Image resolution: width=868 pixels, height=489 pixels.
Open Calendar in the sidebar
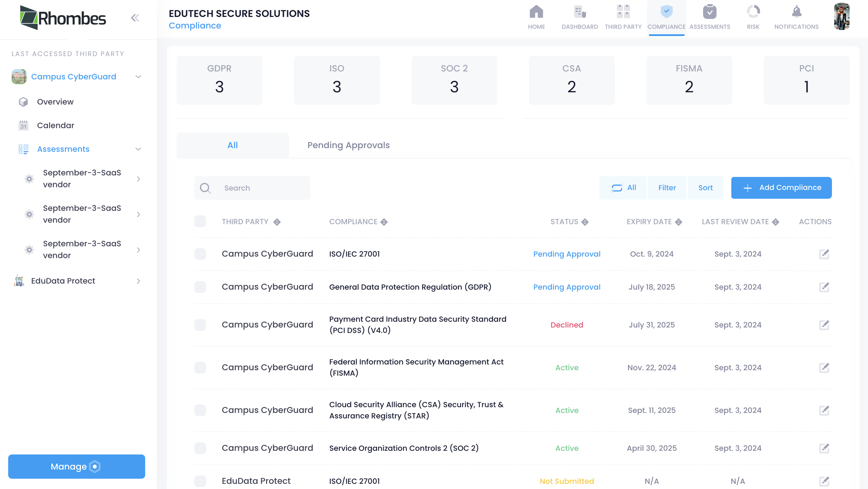(x=55, y=125)
